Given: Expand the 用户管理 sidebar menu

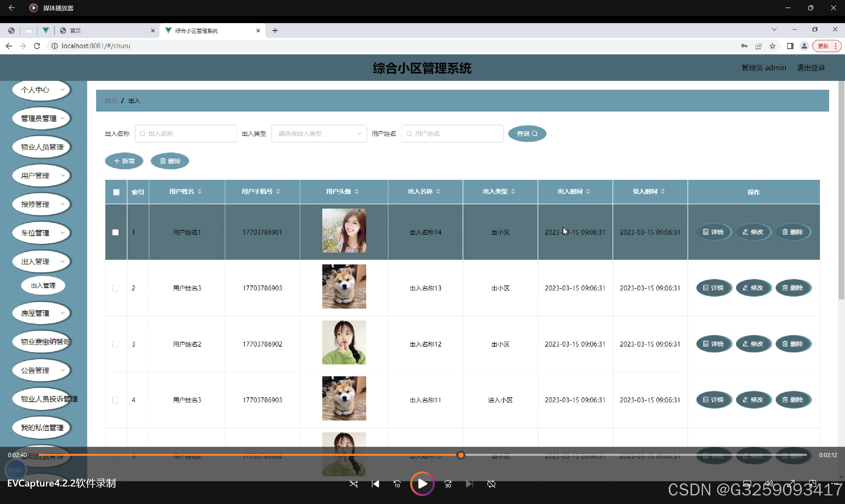Looking at the screenshot, I should [42, 176].
